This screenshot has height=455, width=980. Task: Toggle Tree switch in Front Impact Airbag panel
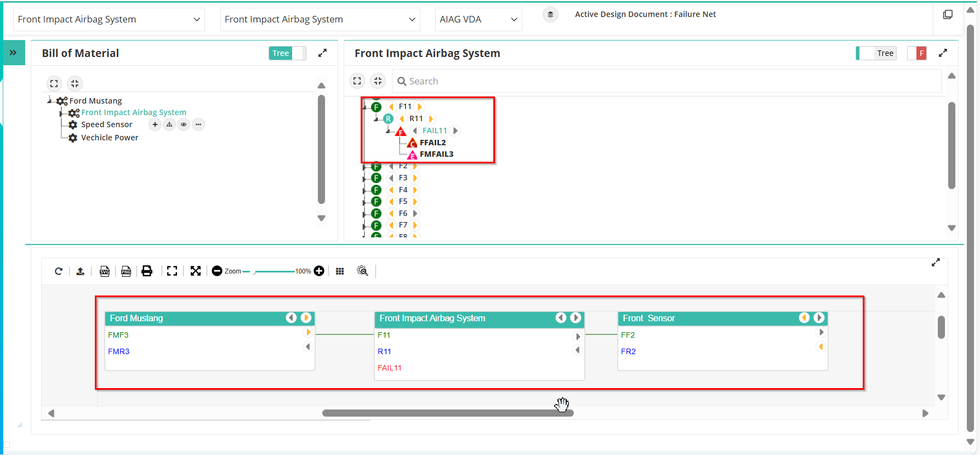(876, 53)
